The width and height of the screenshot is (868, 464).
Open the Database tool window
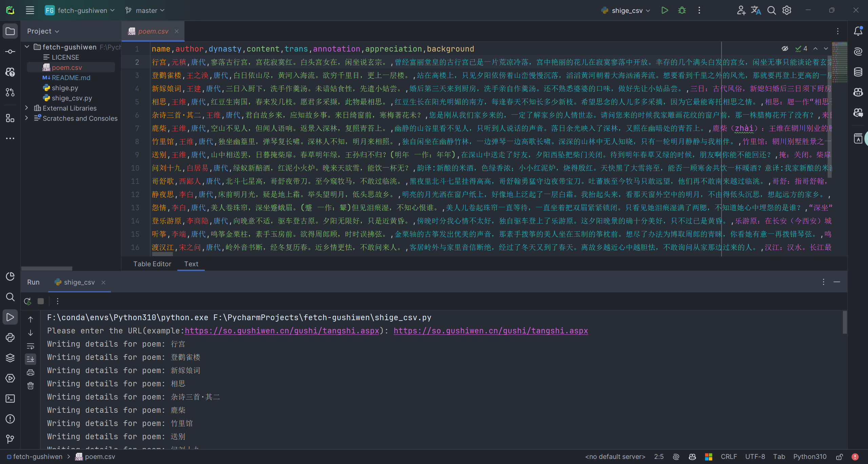click(x=858, y=72)
